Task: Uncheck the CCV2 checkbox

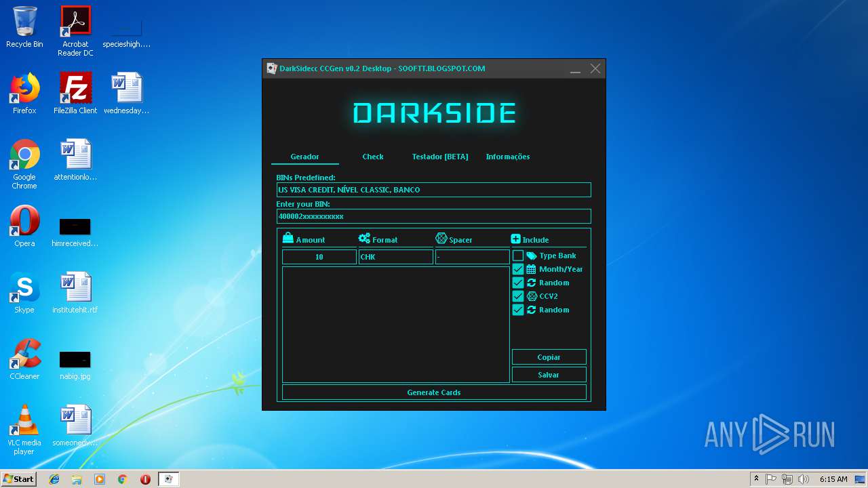Action: point(518,296)
